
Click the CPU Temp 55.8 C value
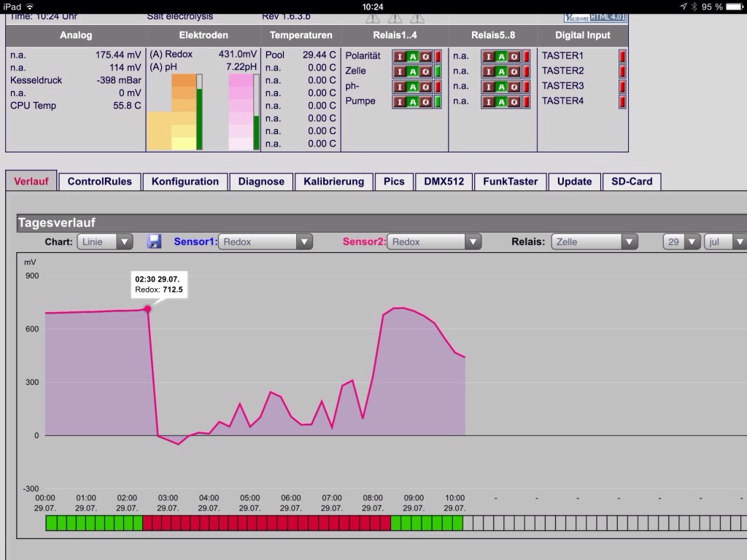tap(127, 105)
